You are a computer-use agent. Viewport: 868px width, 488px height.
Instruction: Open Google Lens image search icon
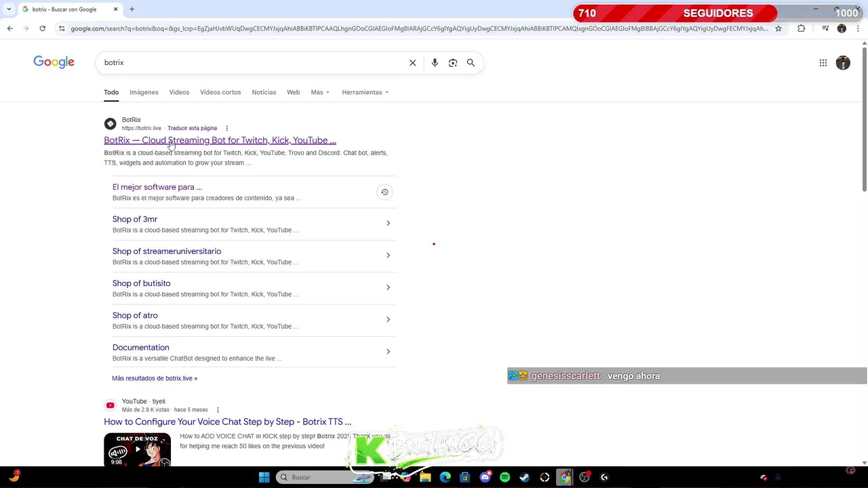(453, 62)
